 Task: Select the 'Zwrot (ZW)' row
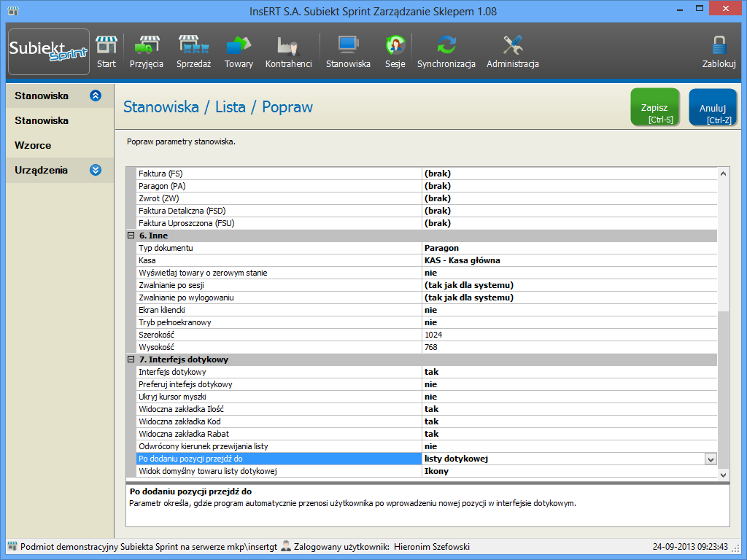point(426,198)
